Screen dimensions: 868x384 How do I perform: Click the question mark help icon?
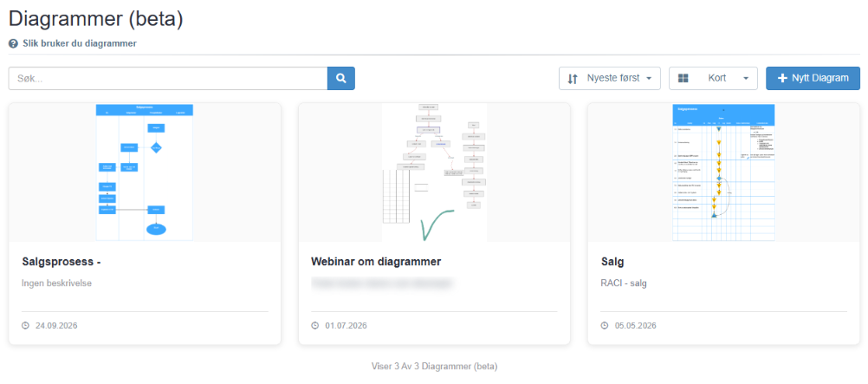click(13, 43)
